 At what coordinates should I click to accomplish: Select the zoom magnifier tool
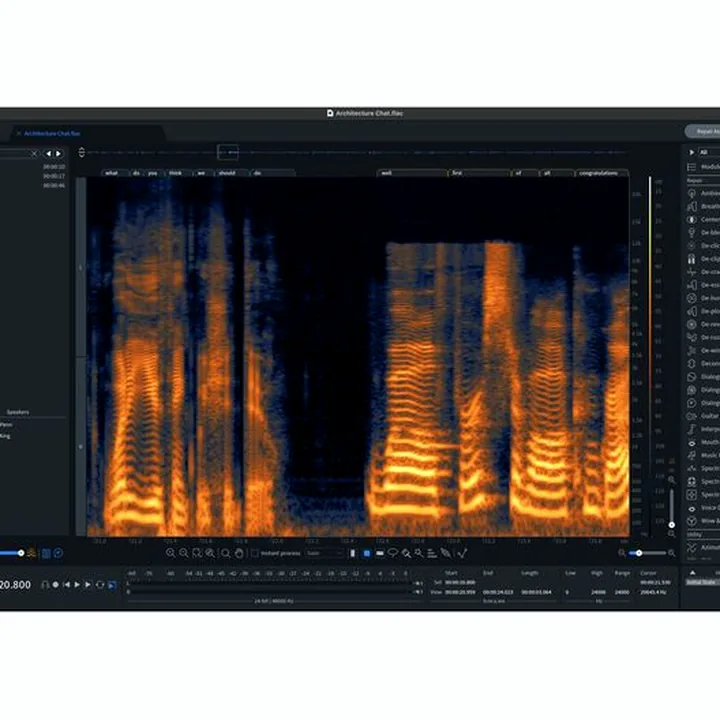(x=226, y=553)
